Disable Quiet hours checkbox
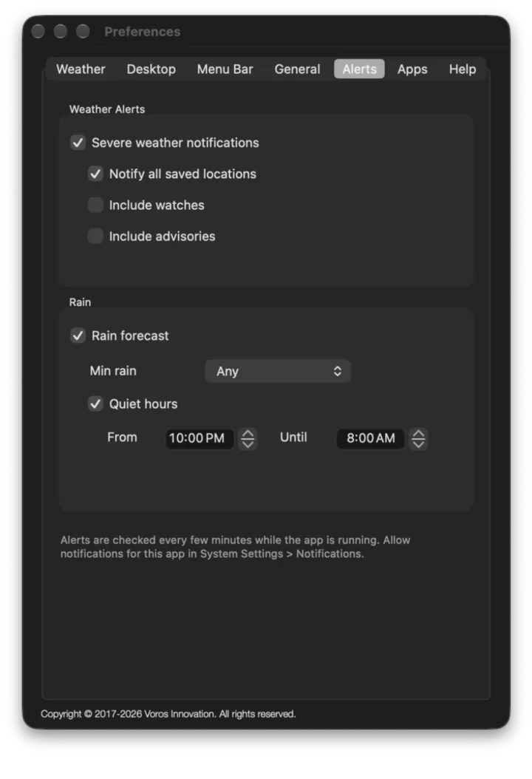 (95, 404)
